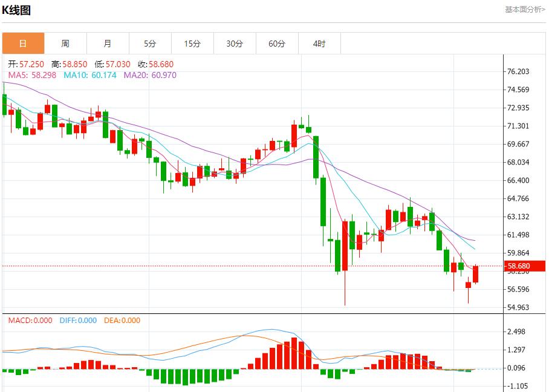Choose the 60分 interval tab
Screen dimensions: 549x392
click(x=277, y=44)
